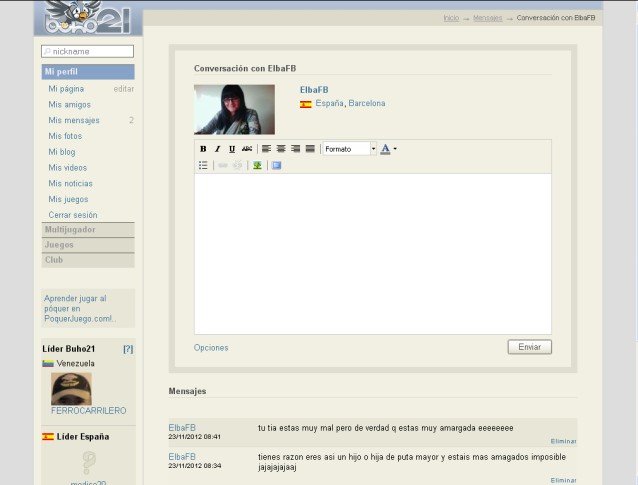The image size is (638, 485).
Task: Open the text color picker arrow
Action: [395, 149]
